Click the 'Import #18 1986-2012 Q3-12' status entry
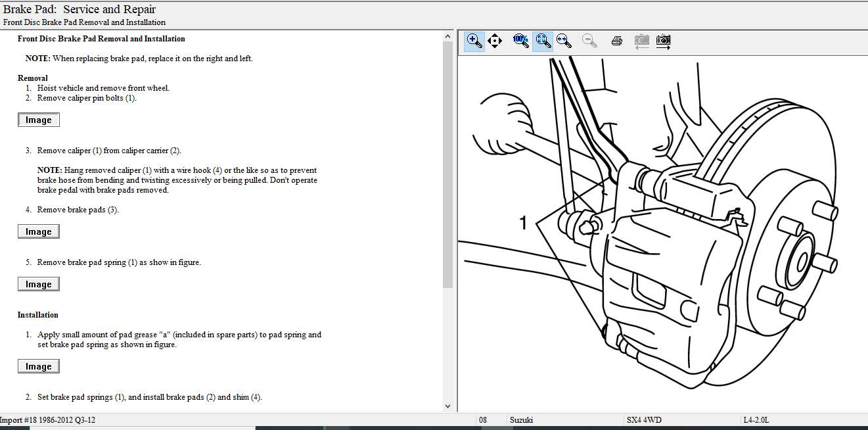 48,419
